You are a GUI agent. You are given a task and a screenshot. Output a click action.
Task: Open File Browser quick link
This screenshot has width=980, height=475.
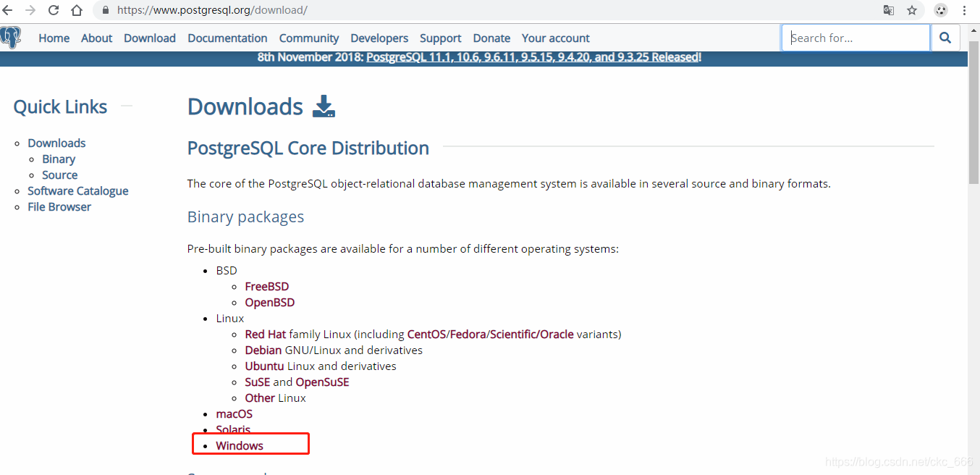(x=59, y=207)
